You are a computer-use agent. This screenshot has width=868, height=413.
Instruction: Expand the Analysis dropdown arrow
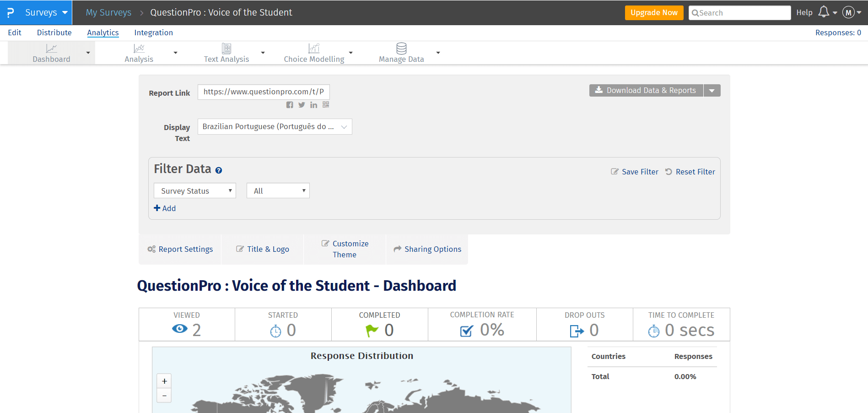point(175,53)
